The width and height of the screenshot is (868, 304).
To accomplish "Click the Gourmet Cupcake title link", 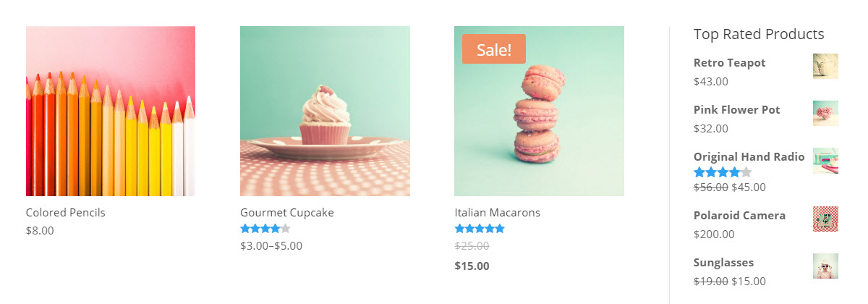I will (x=287, y=213).
